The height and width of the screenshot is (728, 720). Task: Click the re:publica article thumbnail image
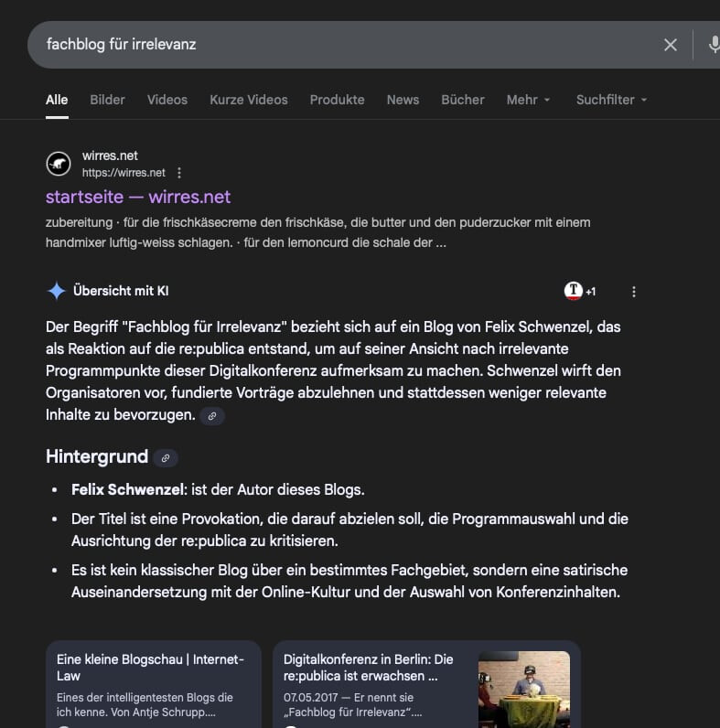coord(523,688)
